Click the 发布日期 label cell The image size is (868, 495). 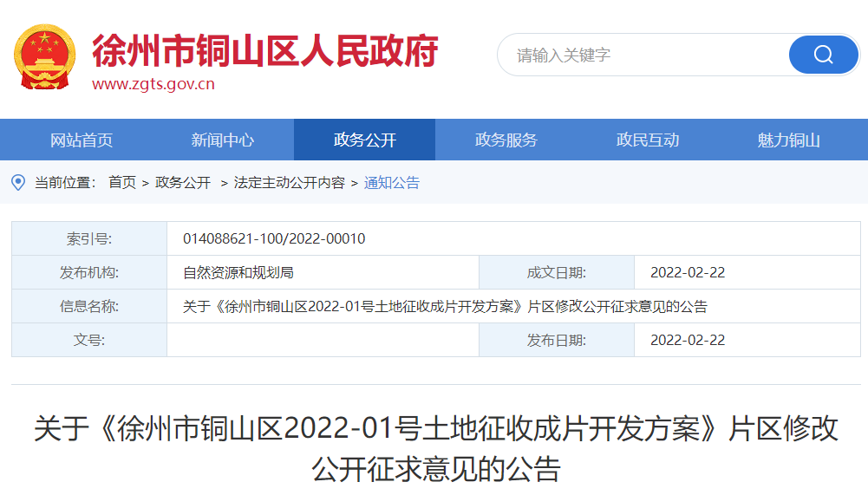click(557, 340)
